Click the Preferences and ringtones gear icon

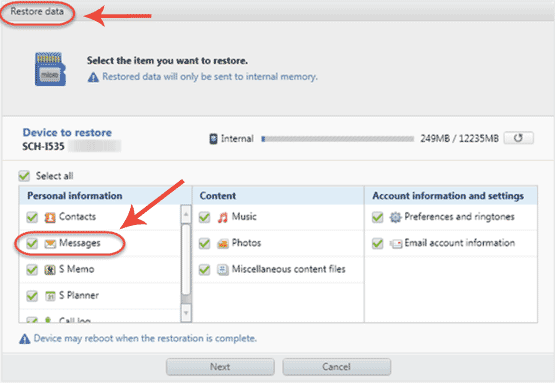395,217
